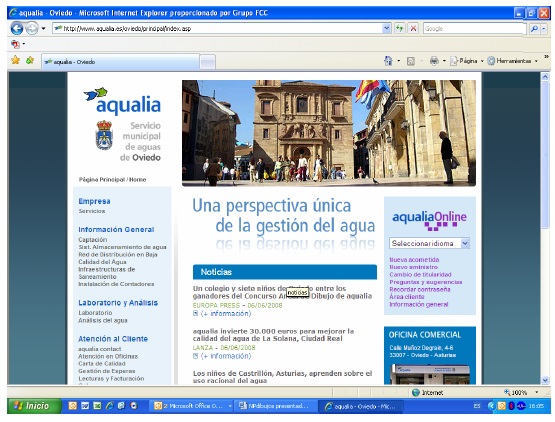
Task: Expand the Print options dropdown arrow
Action: pos(444,61)
